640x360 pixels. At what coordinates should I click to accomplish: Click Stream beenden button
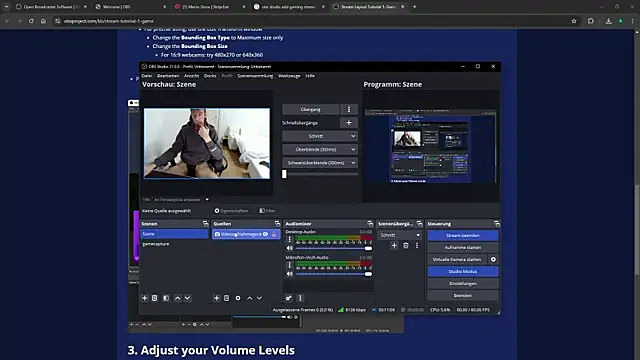point(463,236)
